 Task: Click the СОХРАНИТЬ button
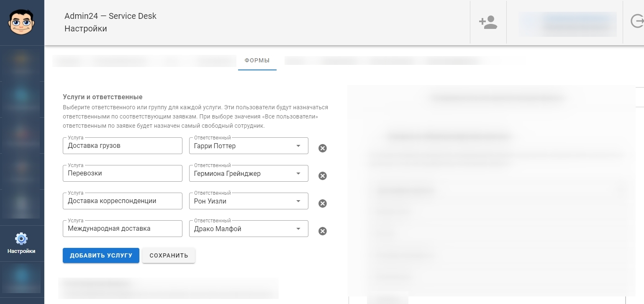[x=169, y=255]
